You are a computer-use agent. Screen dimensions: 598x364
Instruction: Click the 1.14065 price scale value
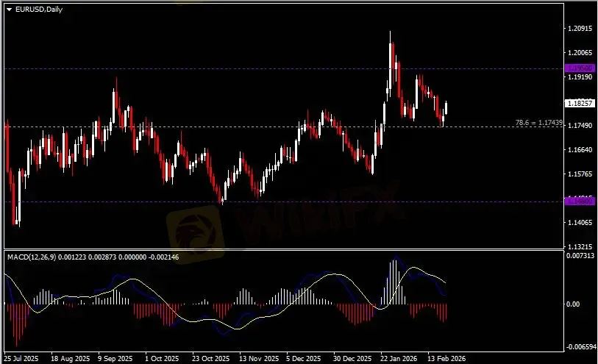tap(580, 223)
